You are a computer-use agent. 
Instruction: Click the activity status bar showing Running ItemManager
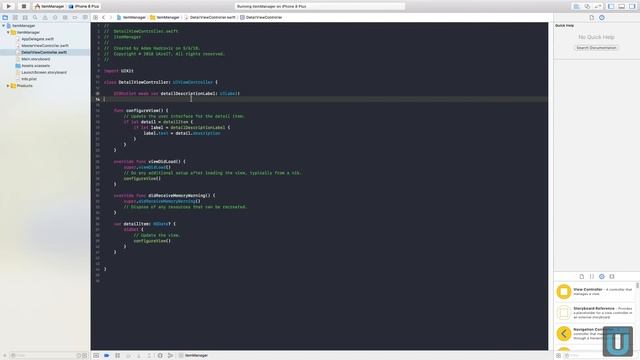click(320, 7)
